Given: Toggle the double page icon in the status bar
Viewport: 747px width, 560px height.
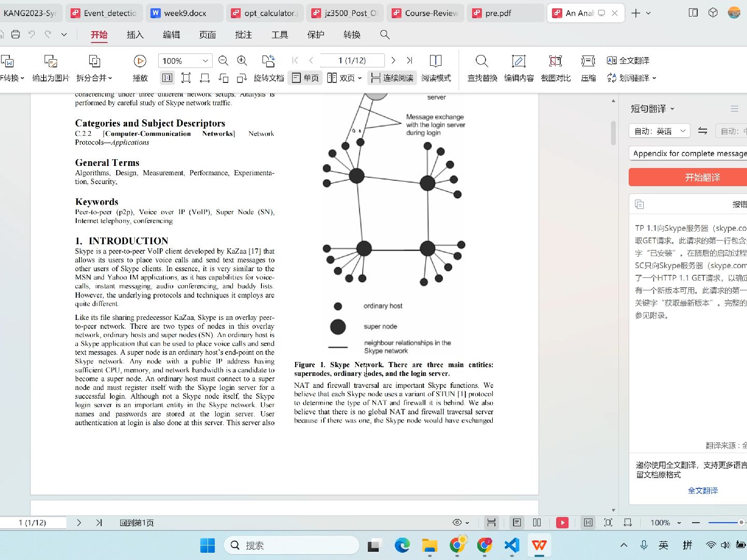Looking at the screenshot, I should pyautogui.click(x=537, y=523).
